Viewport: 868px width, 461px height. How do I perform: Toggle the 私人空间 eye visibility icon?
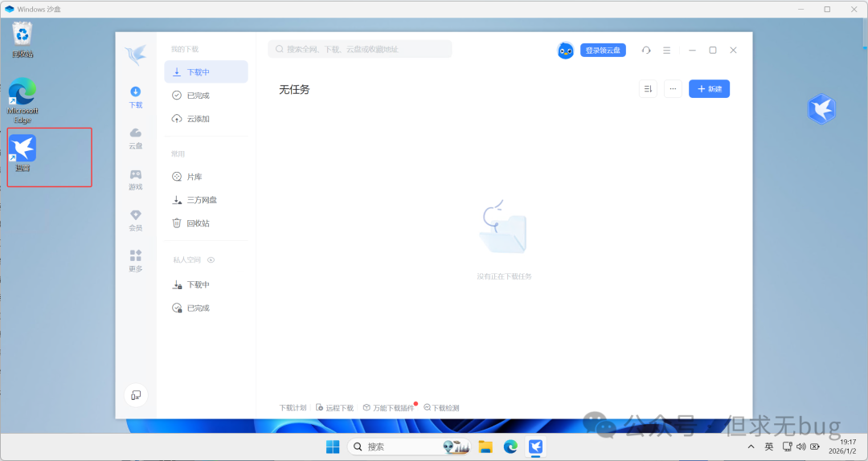click(x=211, y=260)
